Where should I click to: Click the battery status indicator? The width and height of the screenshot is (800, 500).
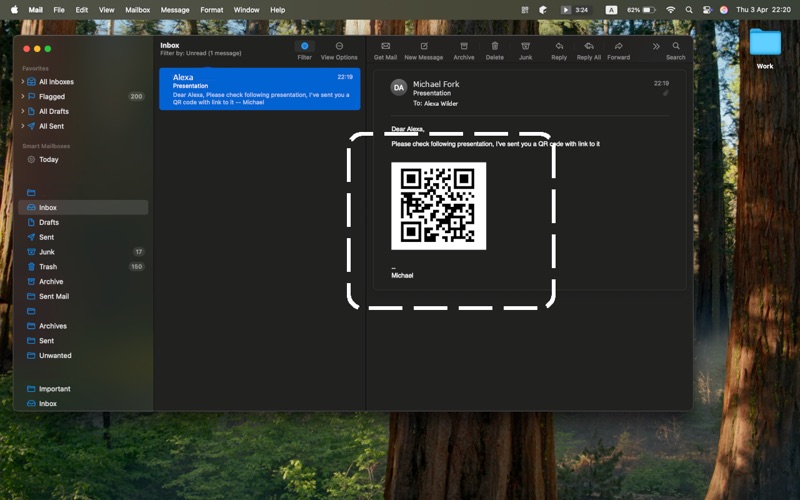point(641,10)
